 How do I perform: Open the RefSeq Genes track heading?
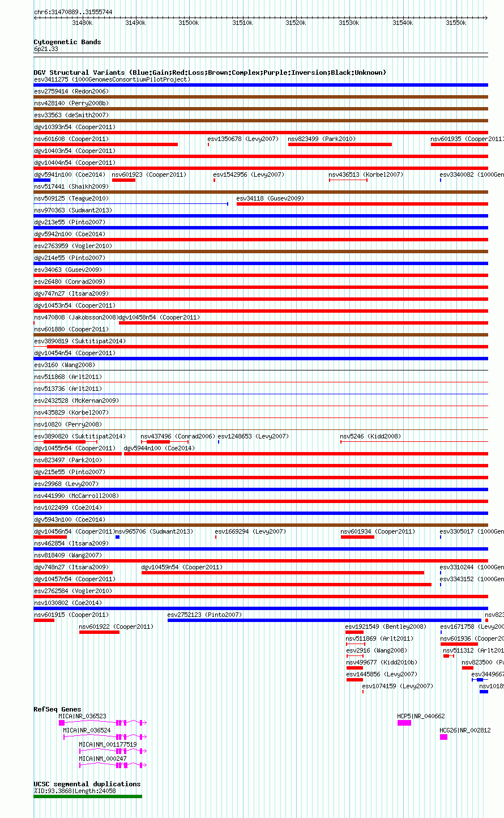pyautogui.click(x=58, y=709)
